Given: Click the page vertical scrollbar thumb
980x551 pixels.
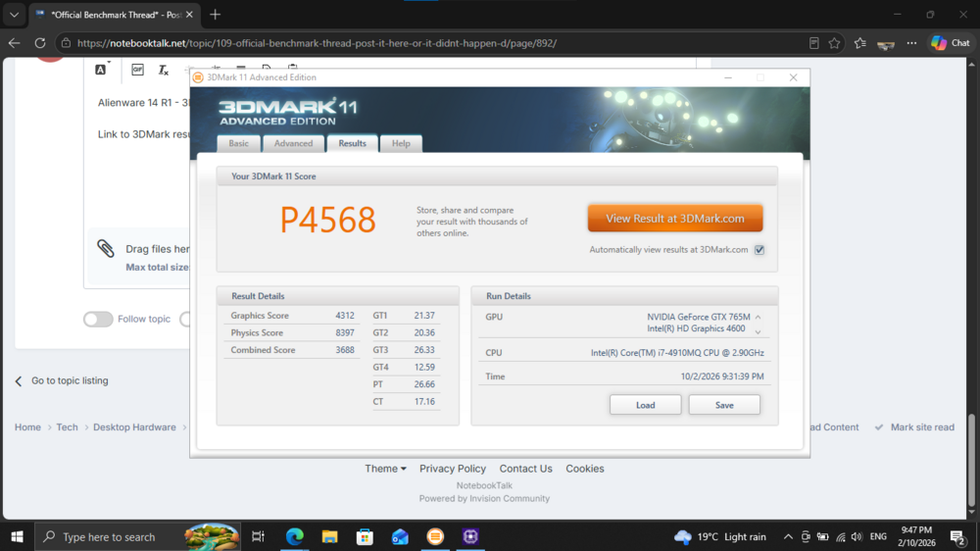Looking at the screenshot, I should 971,462.
